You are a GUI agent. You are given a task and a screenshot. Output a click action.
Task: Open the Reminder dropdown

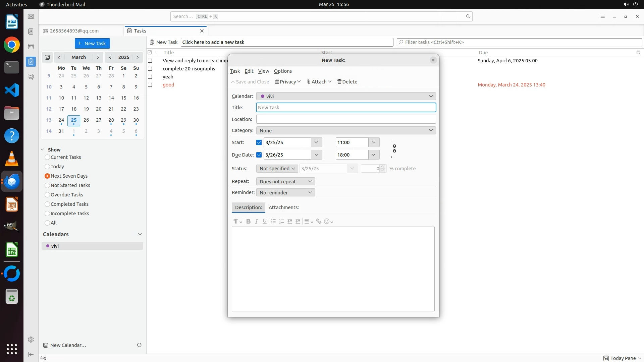[285, 192]
